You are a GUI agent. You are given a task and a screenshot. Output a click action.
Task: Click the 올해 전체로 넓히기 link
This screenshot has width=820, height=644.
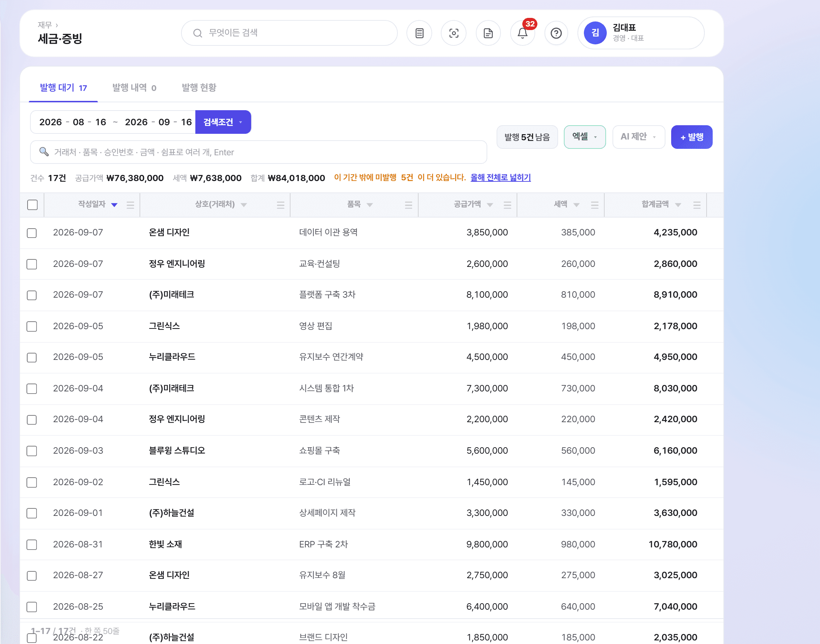point(500,177)
